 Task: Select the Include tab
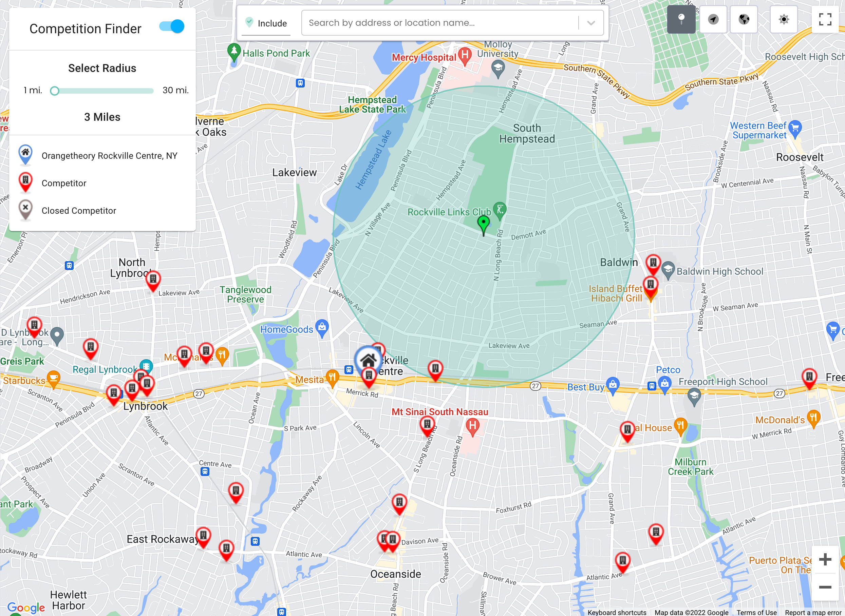point(266,23)
